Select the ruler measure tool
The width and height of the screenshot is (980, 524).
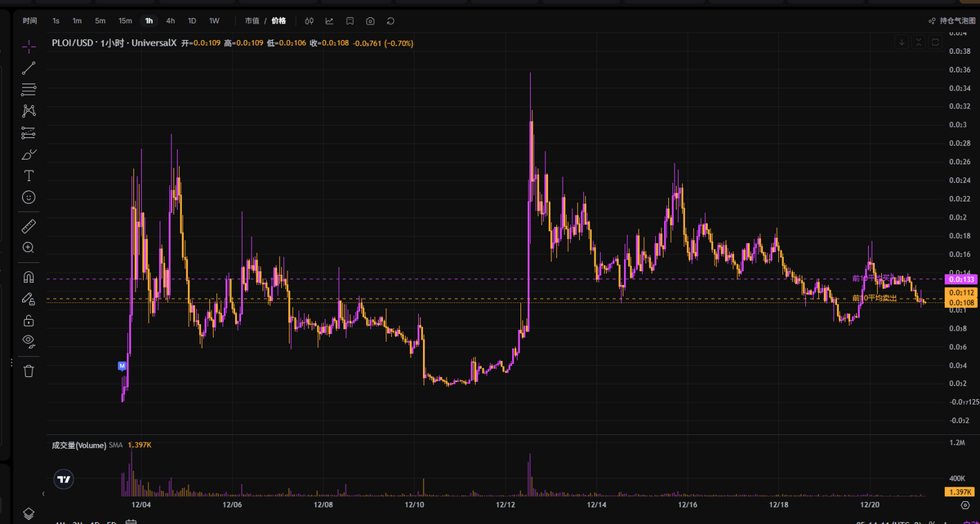click(x=29, y=225)
